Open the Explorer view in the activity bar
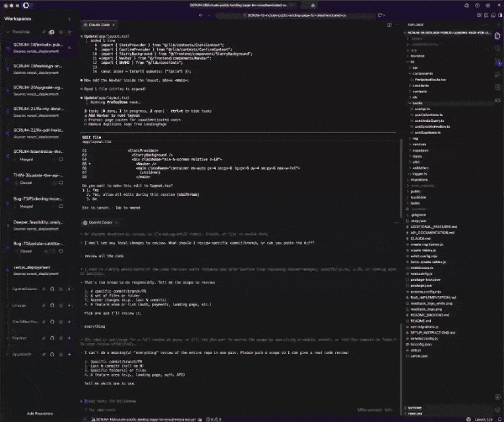The height and width of the screenshot is (422, 504). click(x=497, y=36)
